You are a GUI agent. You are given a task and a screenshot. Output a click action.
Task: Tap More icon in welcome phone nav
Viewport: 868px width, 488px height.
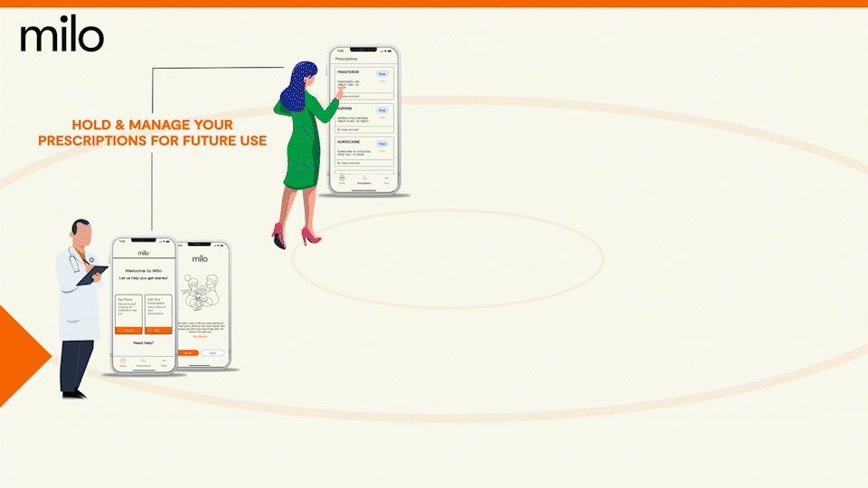164,362
